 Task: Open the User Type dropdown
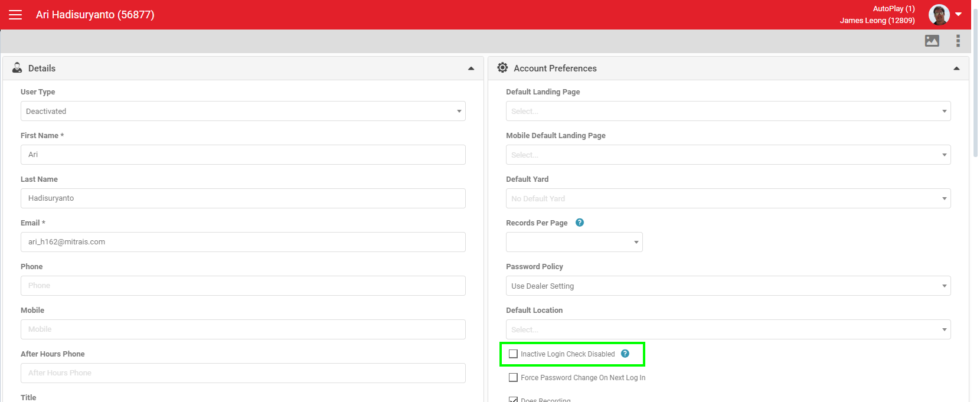click(243, 111)
